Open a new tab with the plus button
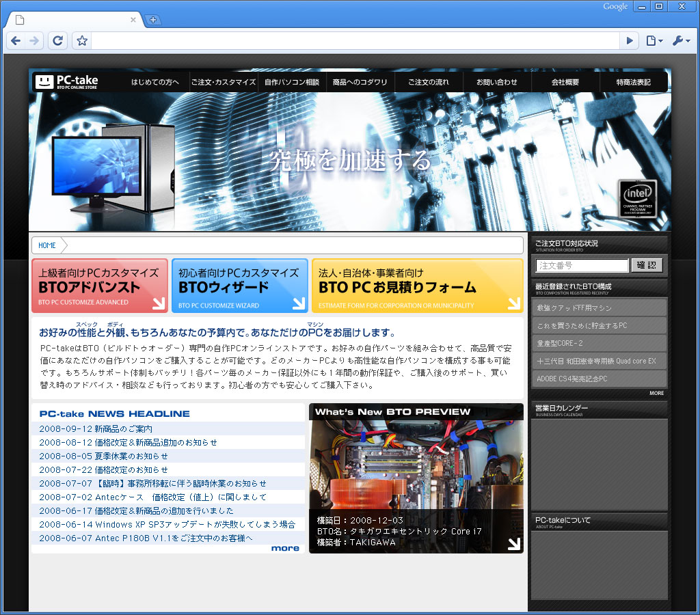The height and width of the screenshot is (615, 700). [x=152, y=20]
